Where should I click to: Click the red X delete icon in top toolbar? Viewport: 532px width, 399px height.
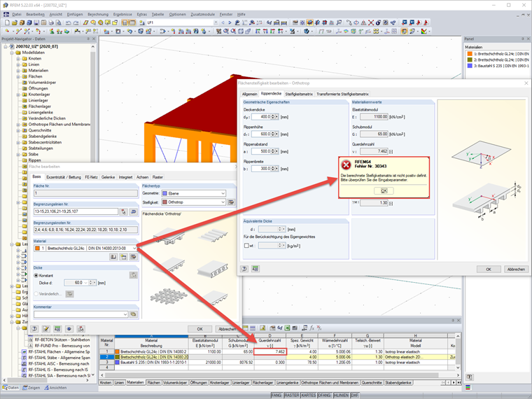click(371, 22)
